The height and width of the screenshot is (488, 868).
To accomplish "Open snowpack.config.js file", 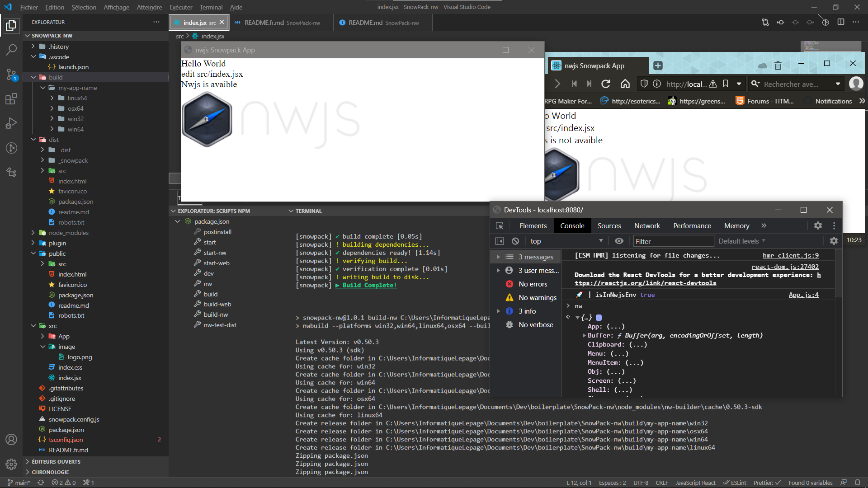I will point(74,420).
